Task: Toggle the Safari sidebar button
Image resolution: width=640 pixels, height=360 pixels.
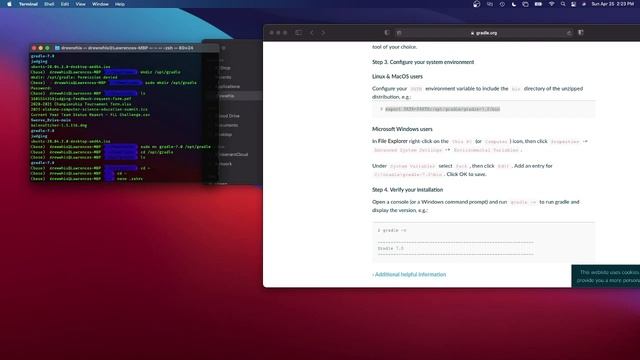Action: pos(298,33)
